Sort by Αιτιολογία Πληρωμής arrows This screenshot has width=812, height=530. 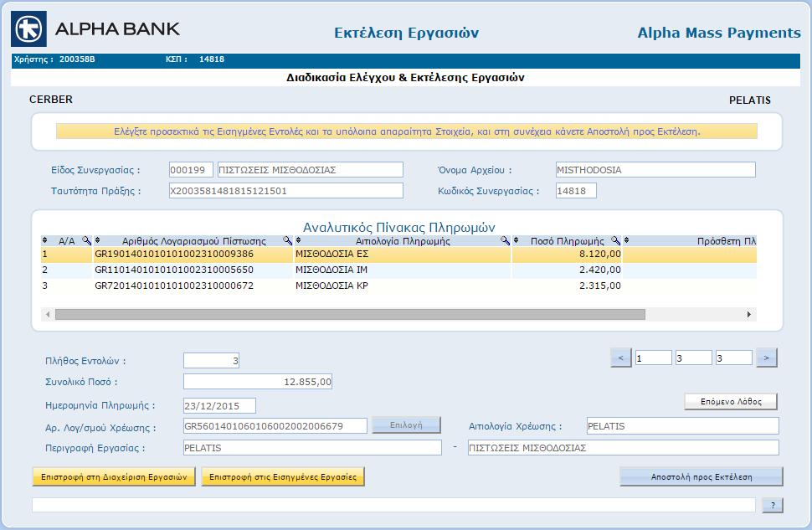tap(298, 240)
